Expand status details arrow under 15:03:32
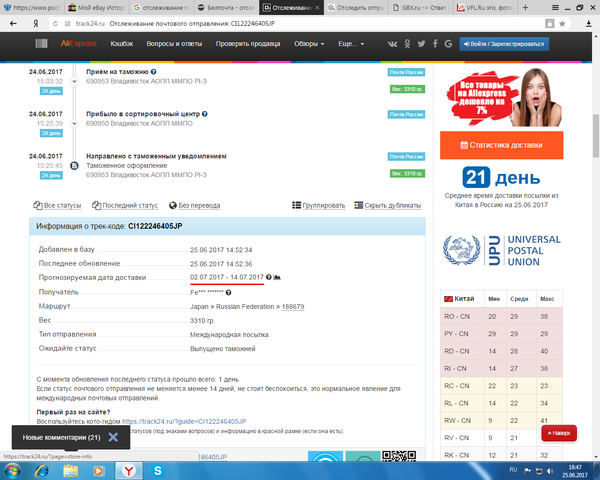This screenshot has width=600, height=480. point(75,82)
